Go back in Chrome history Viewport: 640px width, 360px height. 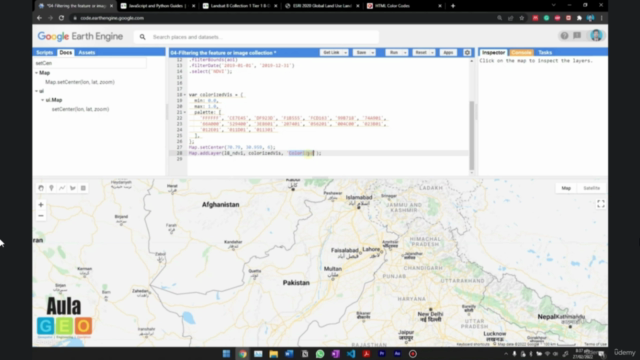[39, 18]
